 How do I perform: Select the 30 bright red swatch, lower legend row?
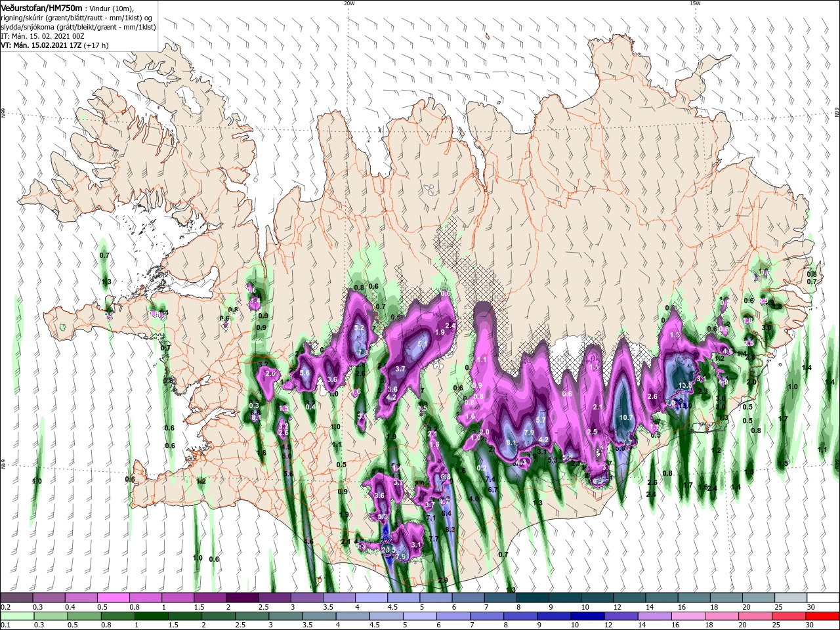click(x=822, y=616)
